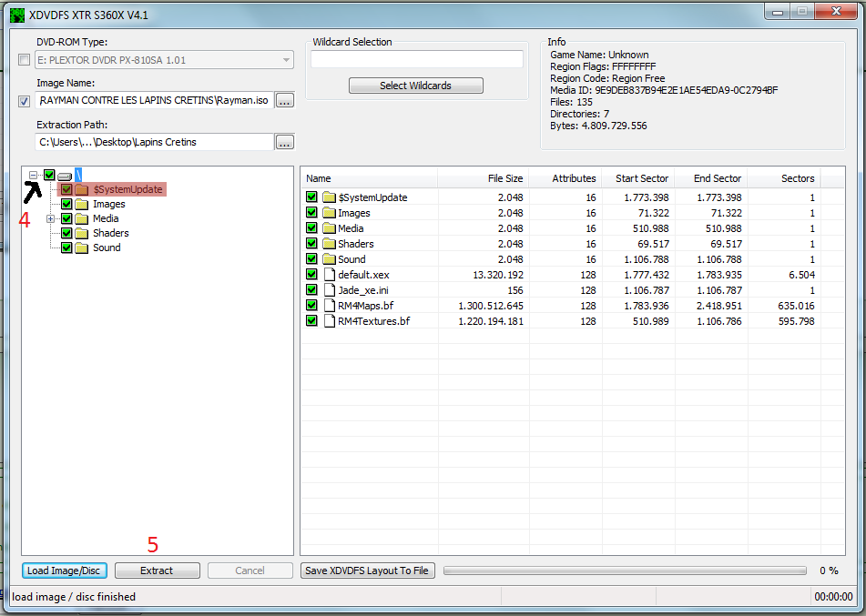This screenshot has width=866, height=616.
Task: Sort file list by Name column
Action: (x=370, y=178)
